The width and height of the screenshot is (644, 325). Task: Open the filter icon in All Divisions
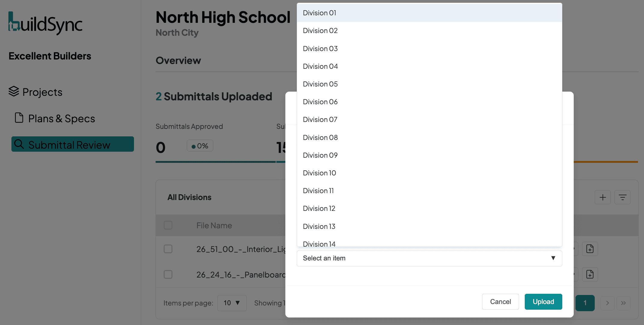tap(622, 197)
